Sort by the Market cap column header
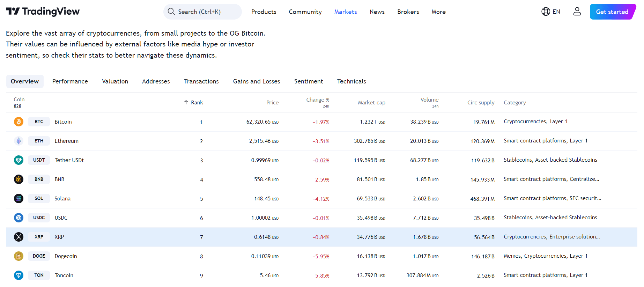 [x=371, y=103]
